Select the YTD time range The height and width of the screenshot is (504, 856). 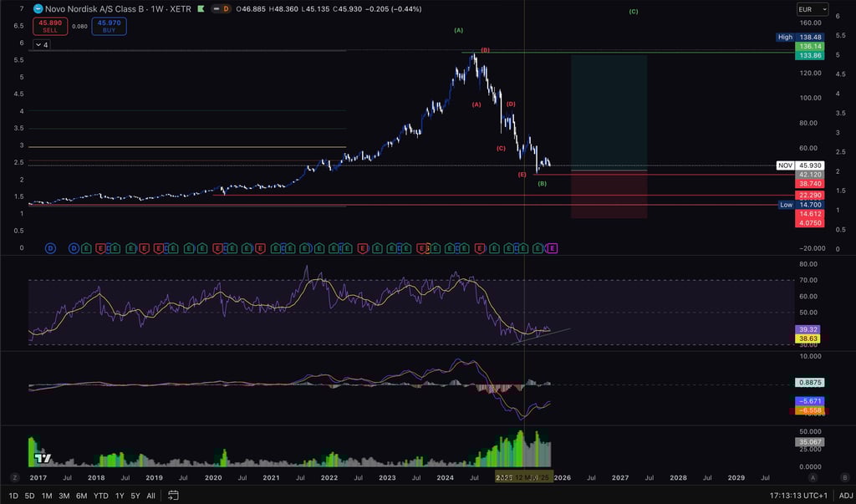[x=100, y=496]
